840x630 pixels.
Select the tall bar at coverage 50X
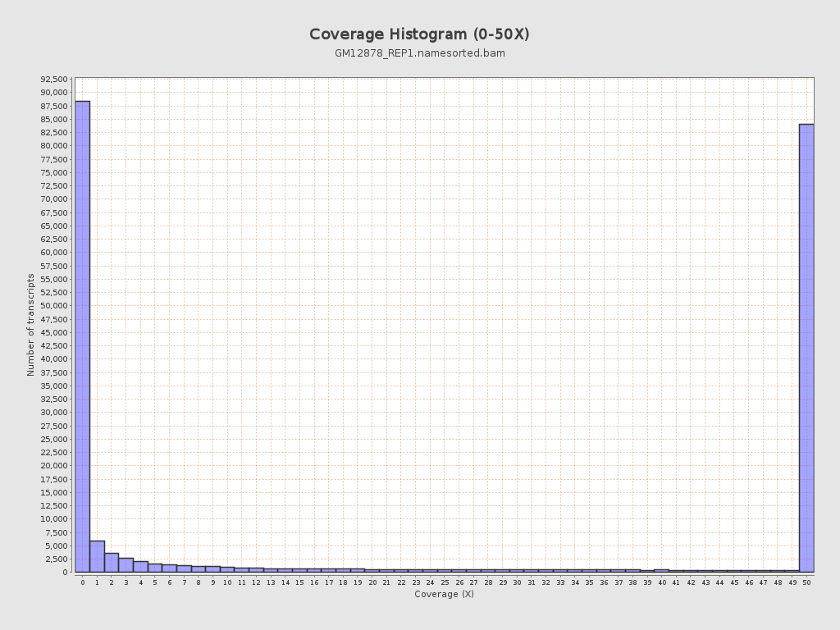click(806, 345)
